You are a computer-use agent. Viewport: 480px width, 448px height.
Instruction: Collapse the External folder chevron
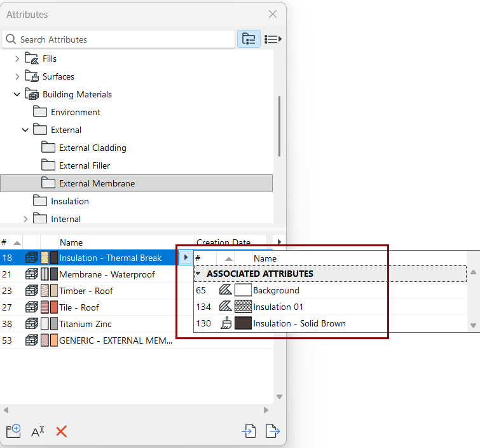pos(25,130)
